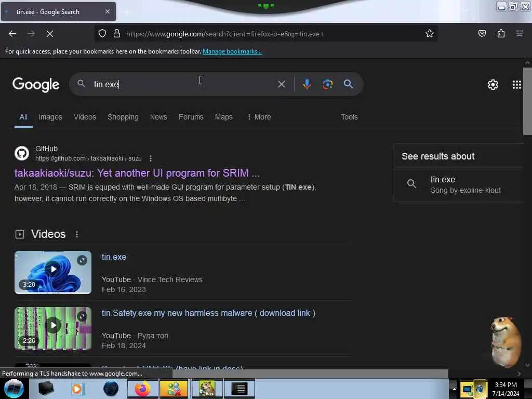Viewport: 532px width, 399px height.
Task: Play the 3:20 tin.exe video thumbnail
Action: [53, 272]
